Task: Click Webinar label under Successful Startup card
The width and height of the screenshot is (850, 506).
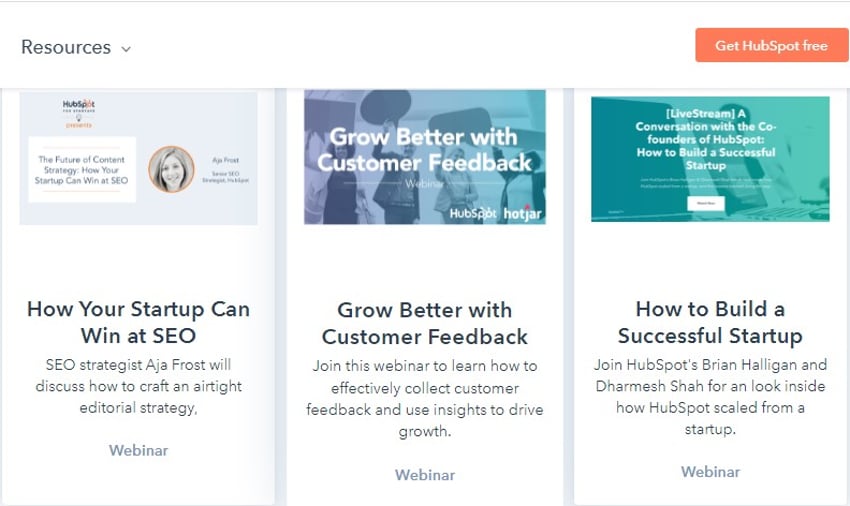Action: pyautogui.click(x=710, y=471)
